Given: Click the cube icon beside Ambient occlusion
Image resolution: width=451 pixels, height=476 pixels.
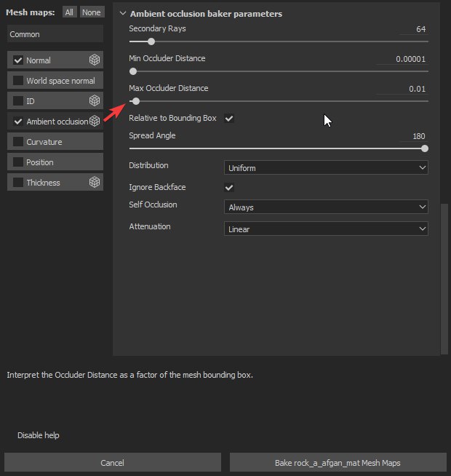Looking at the screenshot, I should (95, 121).
